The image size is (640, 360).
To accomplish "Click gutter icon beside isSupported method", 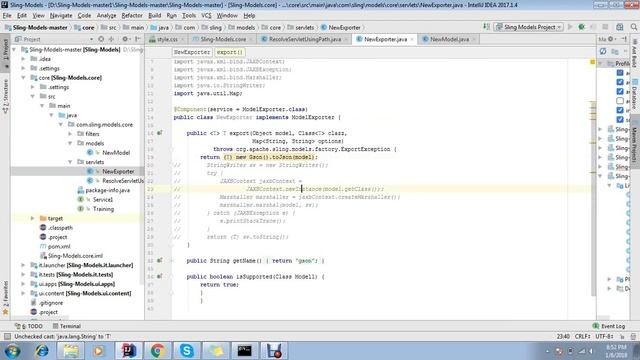I will pyautogui.click(x=160, y=276).
